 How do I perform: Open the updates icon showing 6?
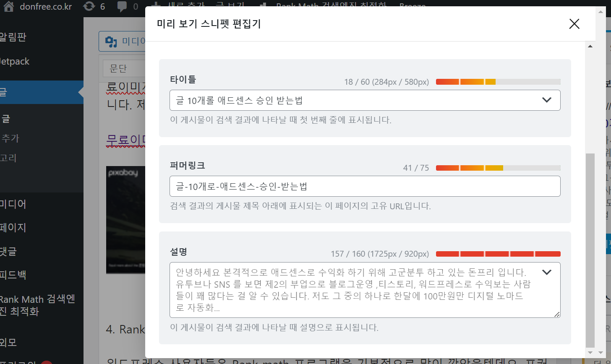[x=89, y=6]
